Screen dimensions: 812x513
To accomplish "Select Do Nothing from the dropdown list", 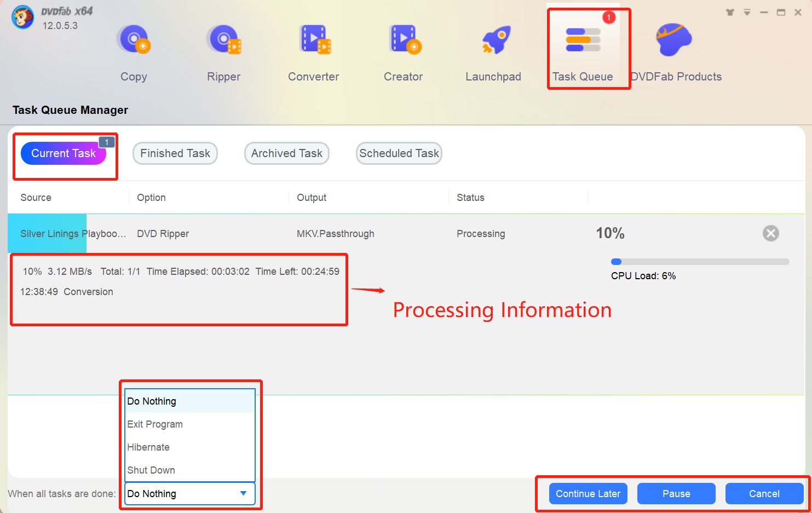I will [190, 401].
